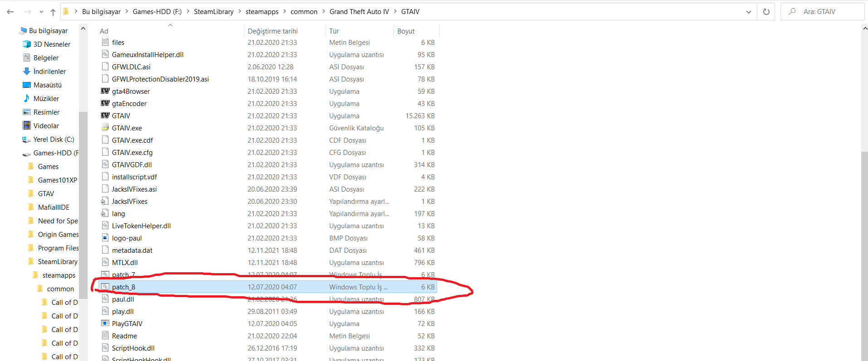Expand address bar history dropdown
Screen dimensions: 868x361
tap(748, 12)
